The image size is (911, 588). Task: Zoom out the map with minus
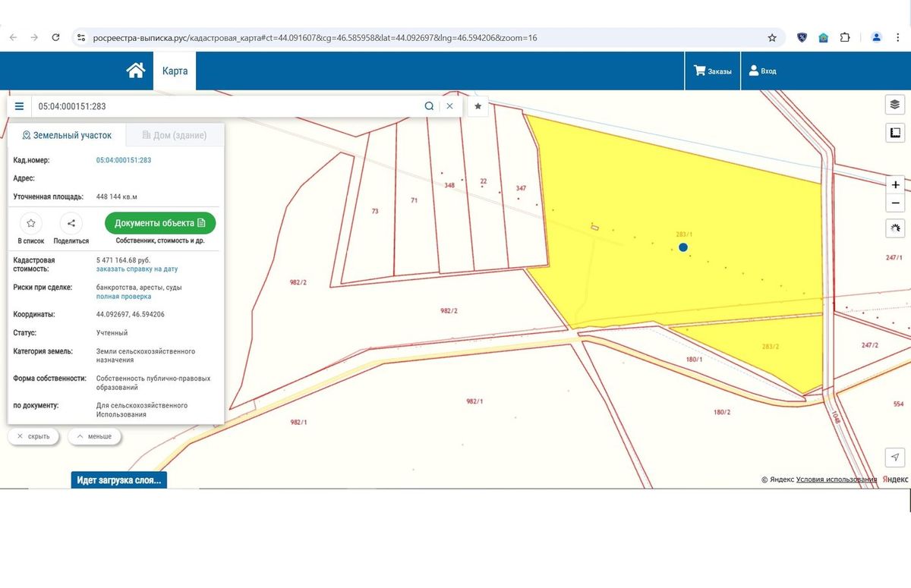896,203
